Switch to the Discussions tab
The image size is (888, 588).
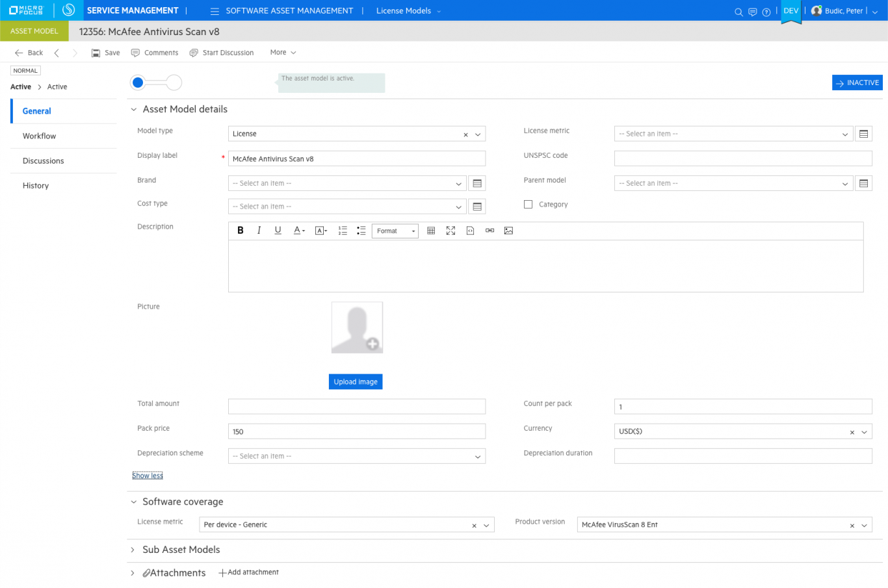64,160
